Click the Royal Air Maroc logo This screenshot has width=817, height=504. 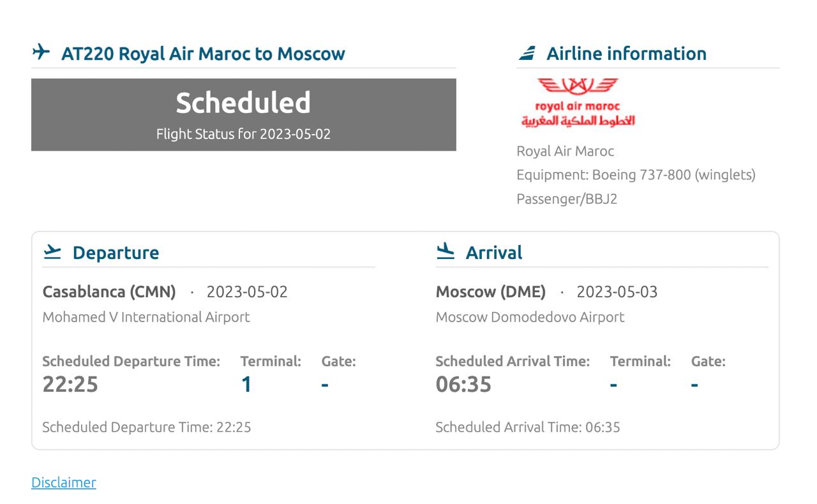click(578, 103)
